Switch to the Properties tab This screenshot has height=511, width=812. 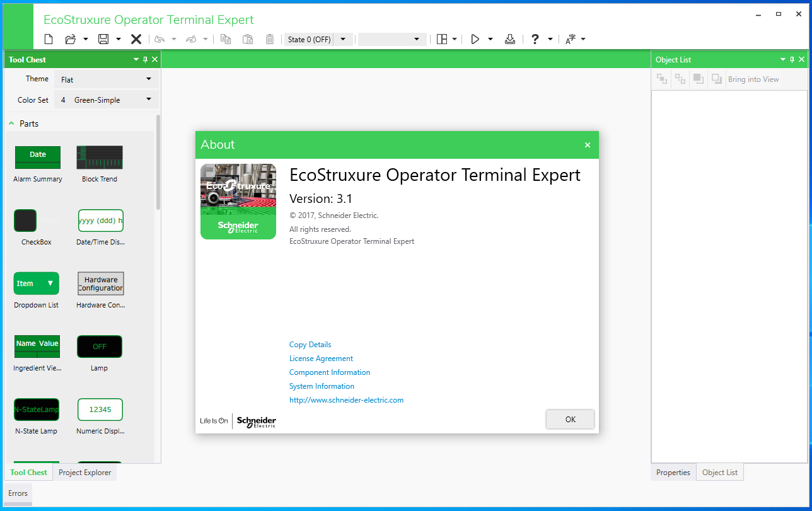[673, 472]
